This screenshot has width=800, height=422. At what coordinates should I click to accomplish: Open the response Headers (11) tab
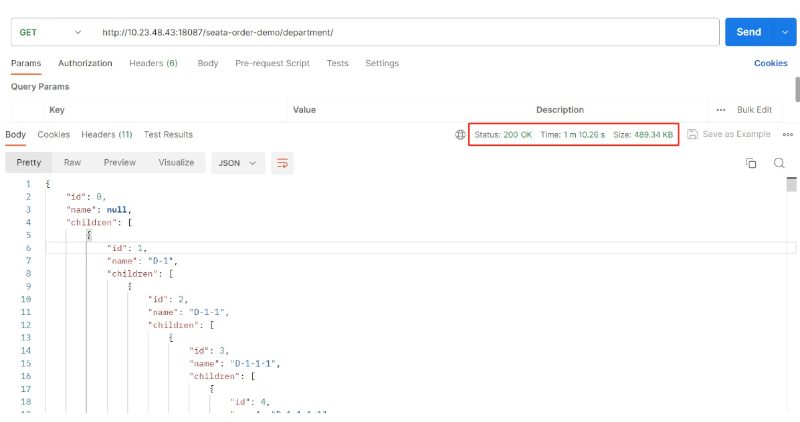point(107,135)
